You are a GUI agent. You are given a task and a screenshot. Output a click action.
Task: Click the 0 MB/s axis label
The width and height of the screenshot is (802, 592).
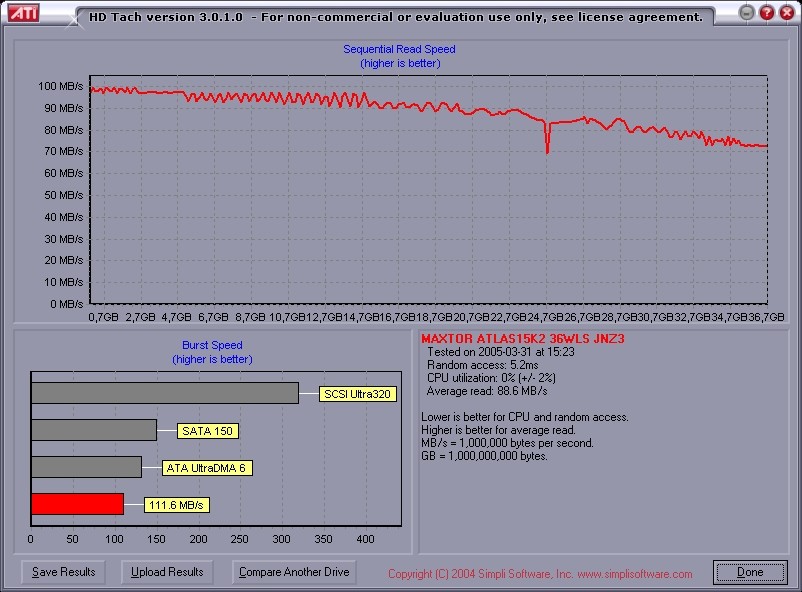click(x=66, y=304)
